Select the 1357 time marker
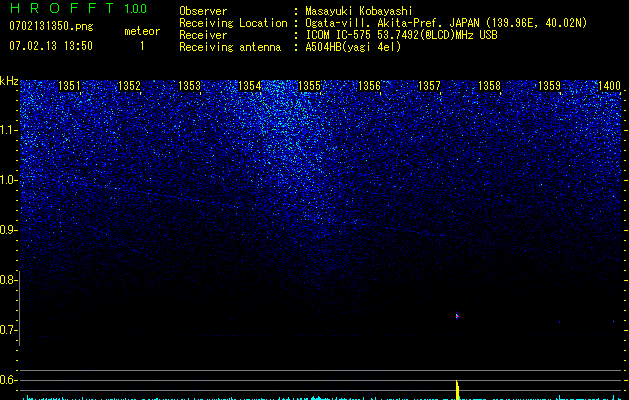The image size is (629, 400). (430, 86)
